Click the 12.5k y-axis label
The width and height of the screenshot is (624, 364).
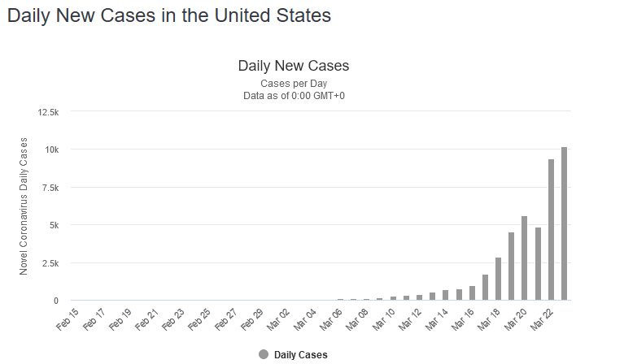tap(48, 111)
